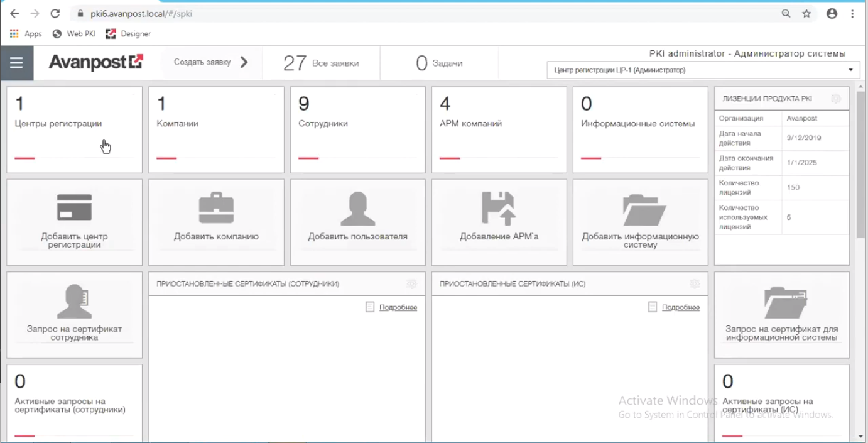
Task: Open the Сотрудники tile
Action: pos(358,129)
